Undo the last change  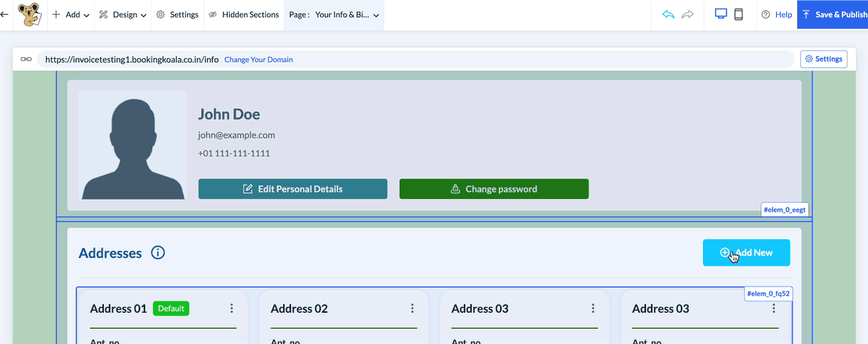668,14
